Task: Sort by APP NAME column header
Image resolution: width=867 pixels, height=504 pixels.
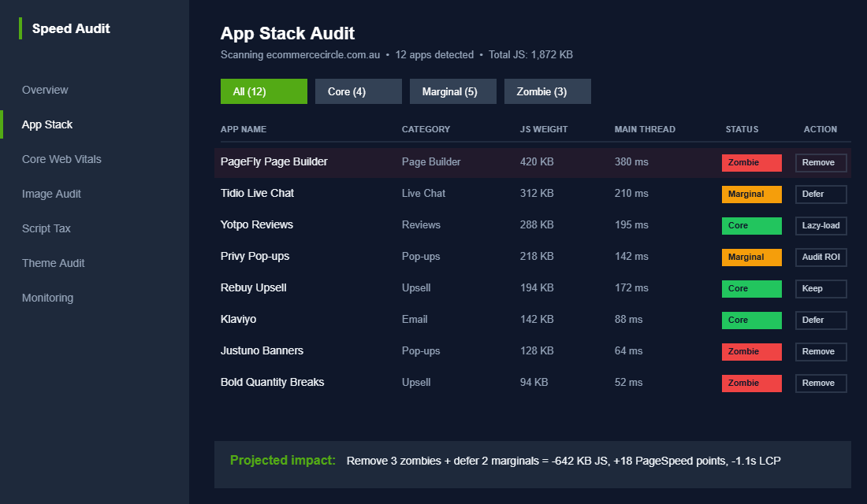Action: pos(244,129)
